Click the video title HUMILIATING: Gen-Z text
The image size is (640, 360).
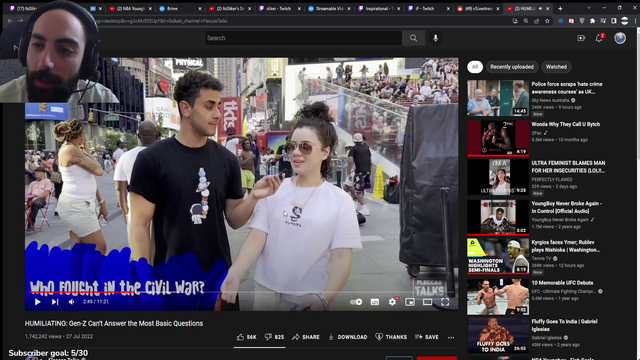pyautogui.click(x=114, y=323)
